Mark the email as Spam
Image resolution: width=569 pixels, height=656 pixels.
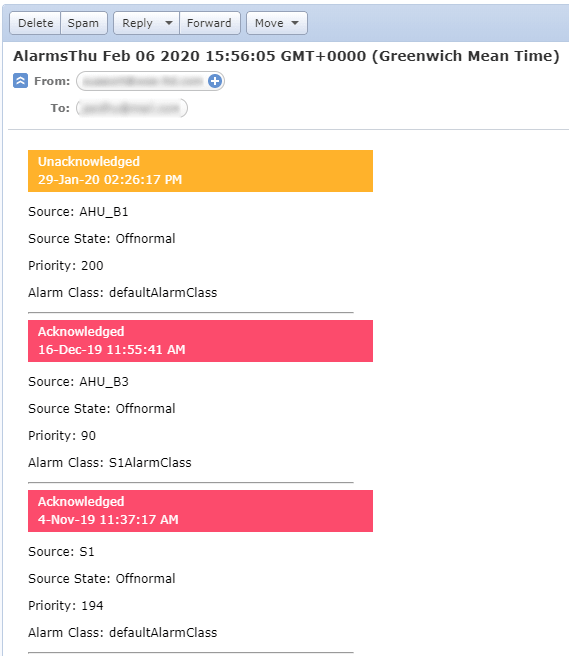(x=84, y=23)
